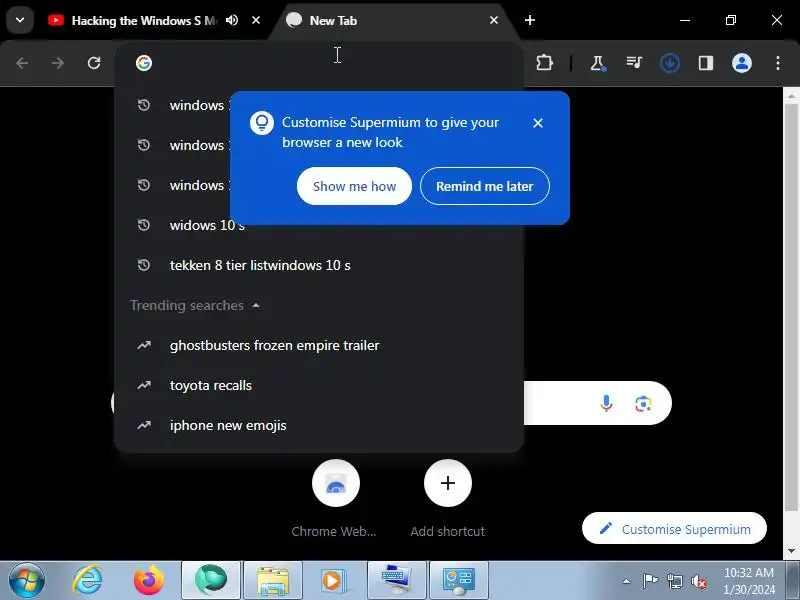The image size is (800, 600).
Task: Click the Remind me later button
Action: [485, 186]
